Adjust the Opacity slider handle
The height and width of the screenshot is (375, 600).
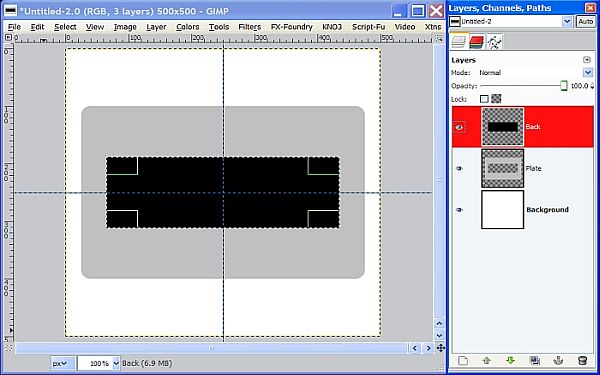(564, 85)
